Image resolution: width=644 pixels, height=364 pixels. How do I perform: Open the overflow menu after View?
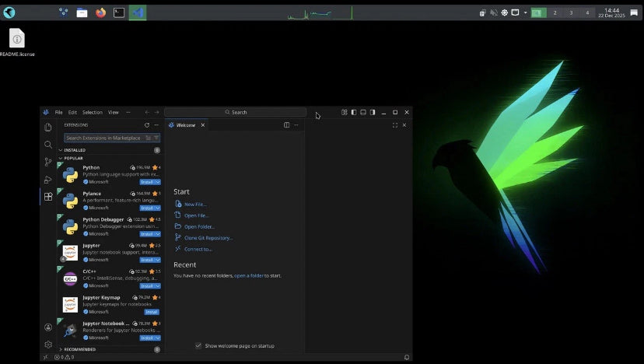click(128, 112)
